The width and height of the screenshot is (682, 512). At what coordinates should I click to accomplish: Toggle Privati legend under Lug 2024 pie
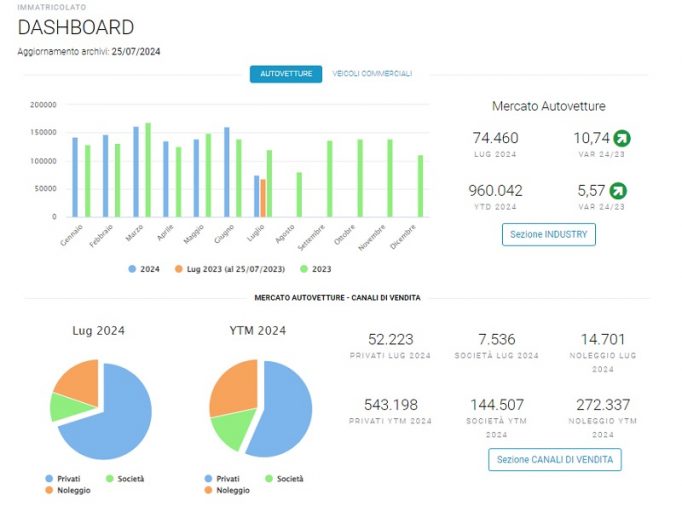click(x=63, y=479)
